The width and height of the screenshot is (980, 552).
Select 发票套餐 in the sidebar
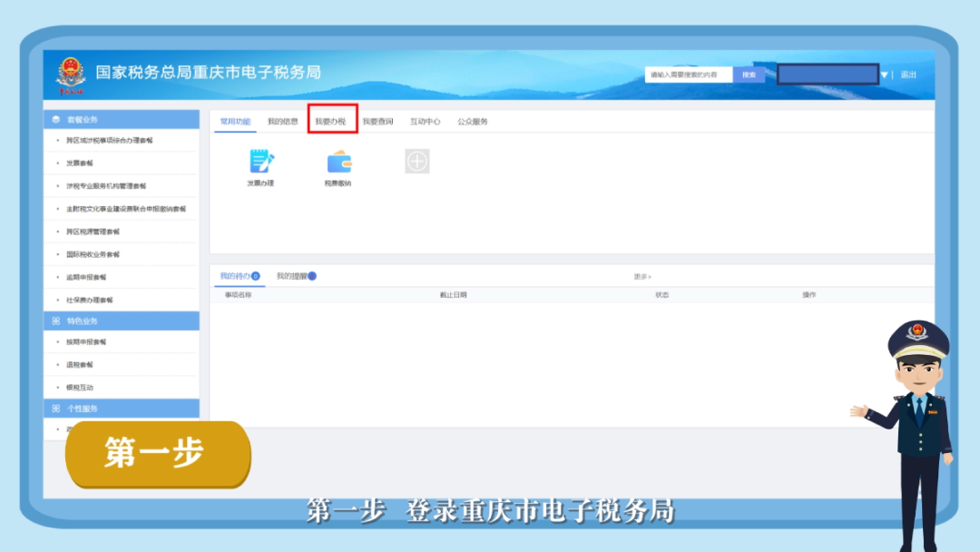point(80,163)
